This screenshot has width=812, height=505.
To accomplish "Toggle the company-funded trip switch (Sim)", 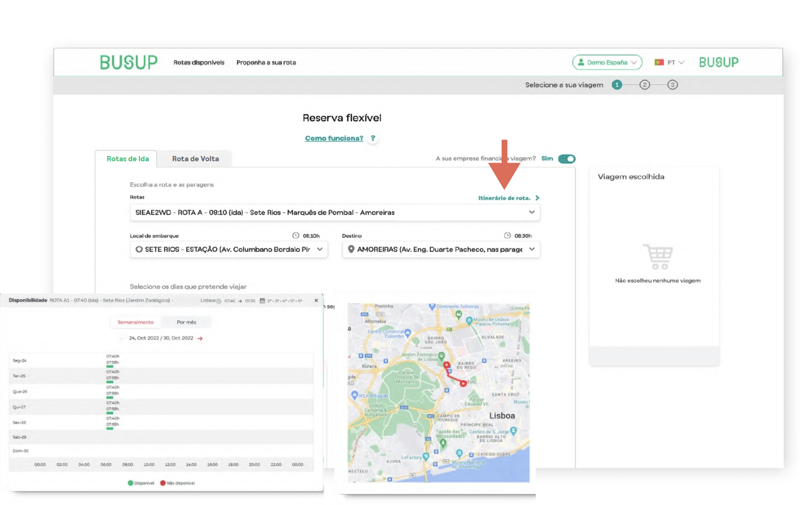I will [x=567, y=159].
